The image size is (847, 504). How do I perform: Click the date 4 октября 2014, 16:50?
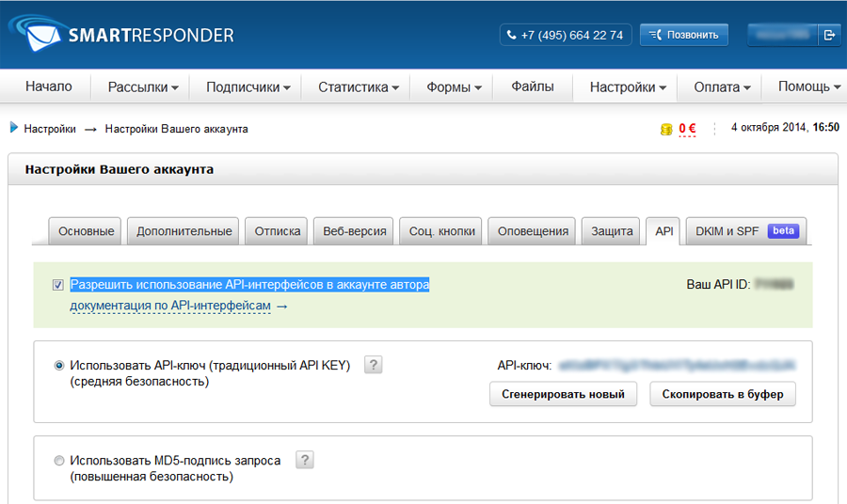tap(785, 127)
